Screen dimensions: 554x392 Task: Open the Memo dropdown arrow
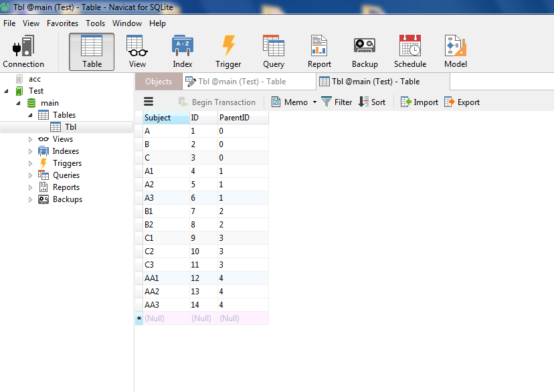[314, 102]
